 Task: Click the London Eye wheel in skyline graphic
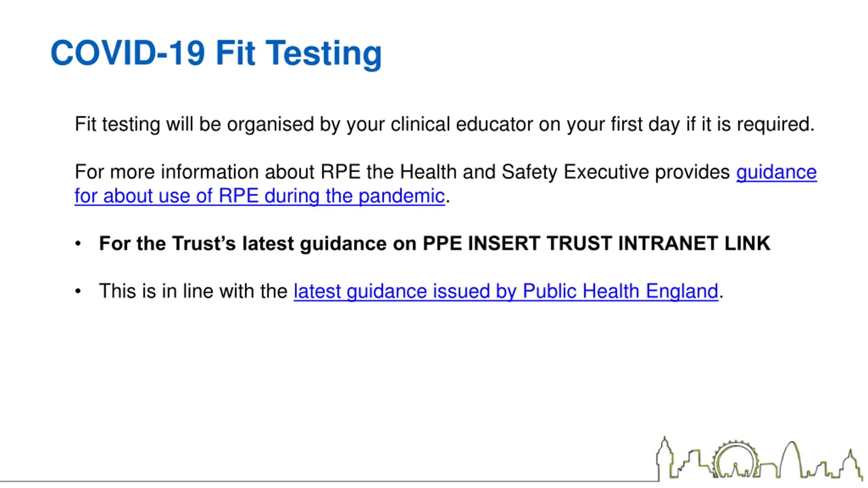click(x=735, y=459)
